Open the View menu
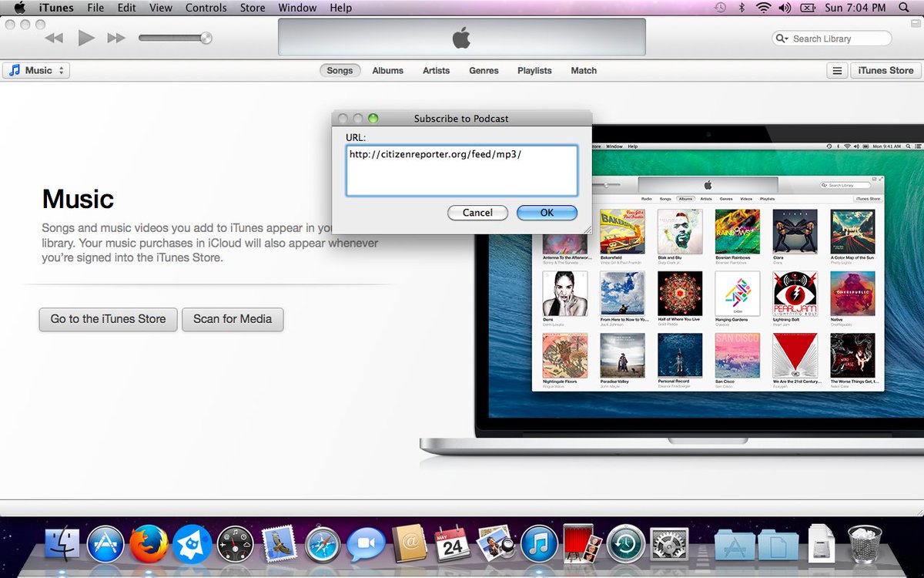Image resolution: width=924 pixels, height=578 pixels. pyautogui.click(x=161, y=8)
